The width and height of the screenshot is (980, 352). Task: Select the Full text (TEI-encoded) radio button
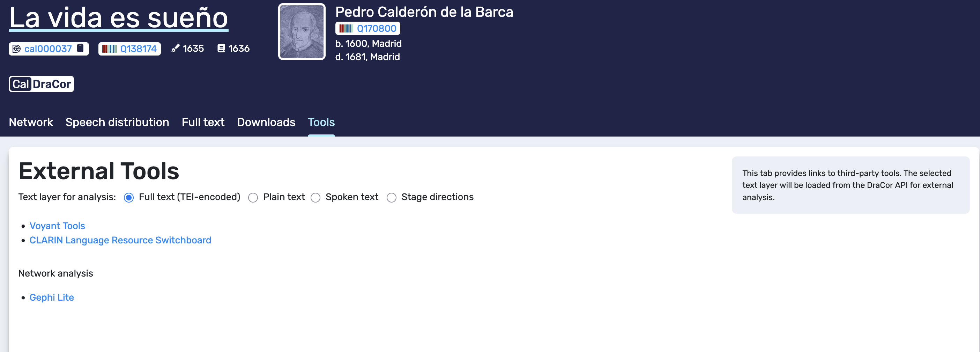[x=128, y=198]
